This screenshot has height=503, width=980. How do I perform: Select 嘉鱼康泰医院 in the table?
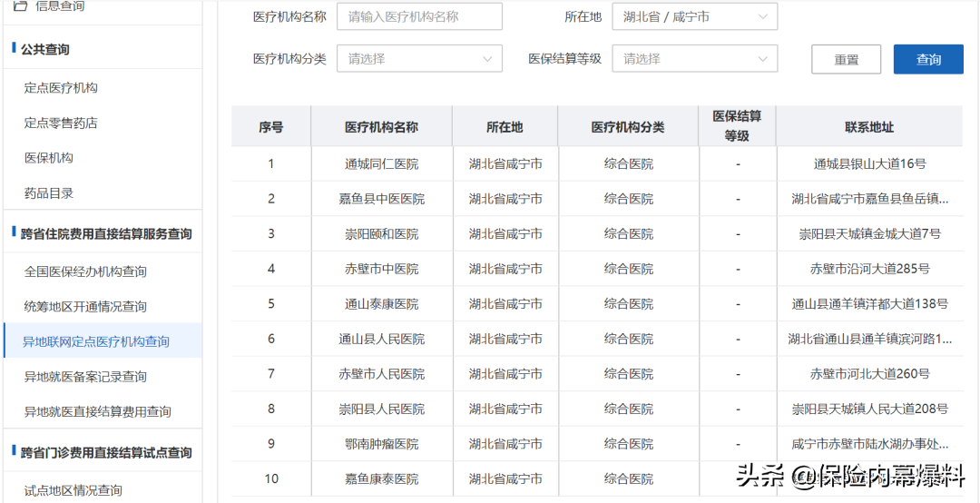381,479
